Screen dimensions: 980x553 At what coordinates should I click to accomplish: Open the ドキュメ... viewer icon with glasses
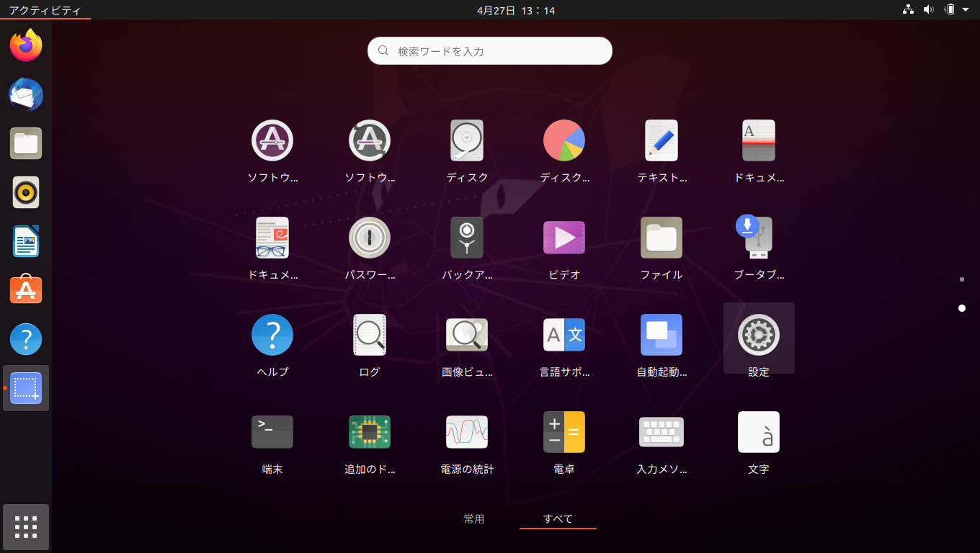coord(272,238)
